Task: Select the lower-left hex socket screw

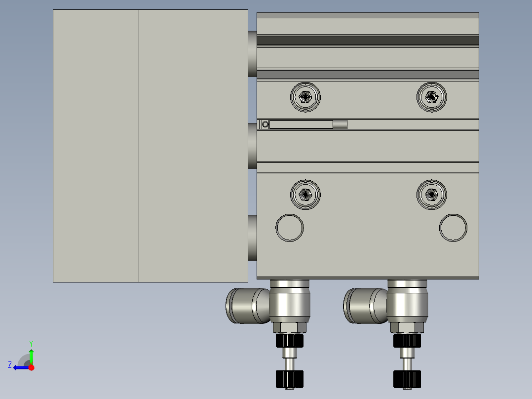Action: click(x=305, y=195)
